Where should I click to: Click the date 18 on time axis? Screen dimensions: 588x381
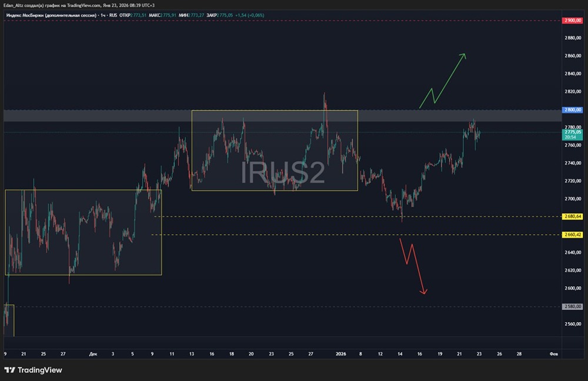[x=231, y=354]
